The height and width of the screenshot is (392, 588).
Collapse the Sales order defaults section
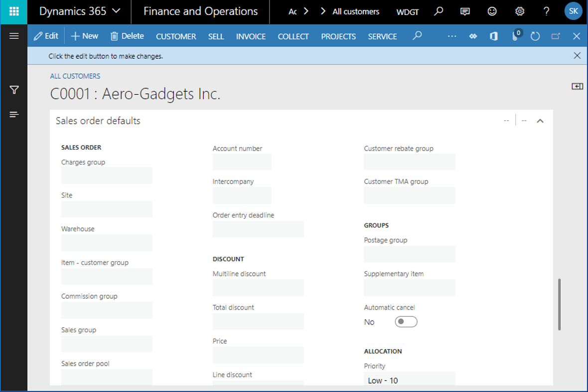540,121
